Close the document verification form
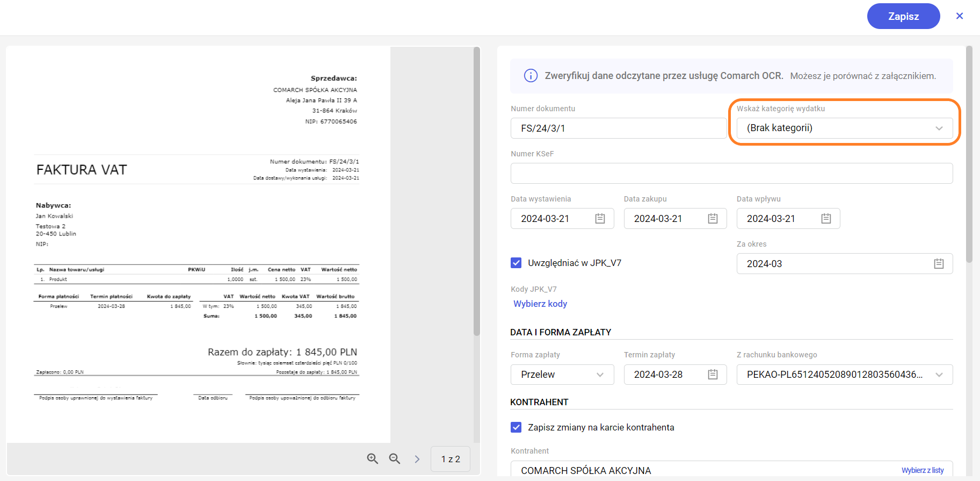This screenshot has height=481, width=980. point(960,16)
